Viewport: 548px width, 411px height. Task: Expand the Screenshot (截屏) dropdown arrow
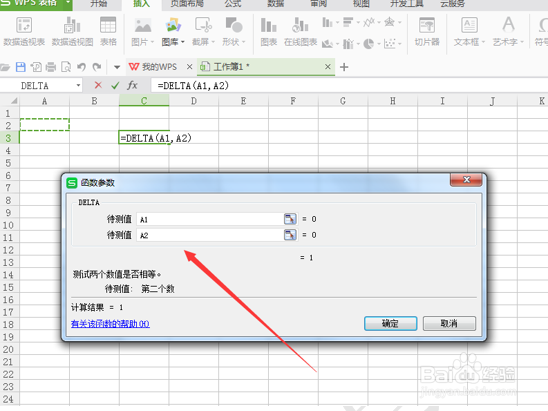click(x=213, y=42)
